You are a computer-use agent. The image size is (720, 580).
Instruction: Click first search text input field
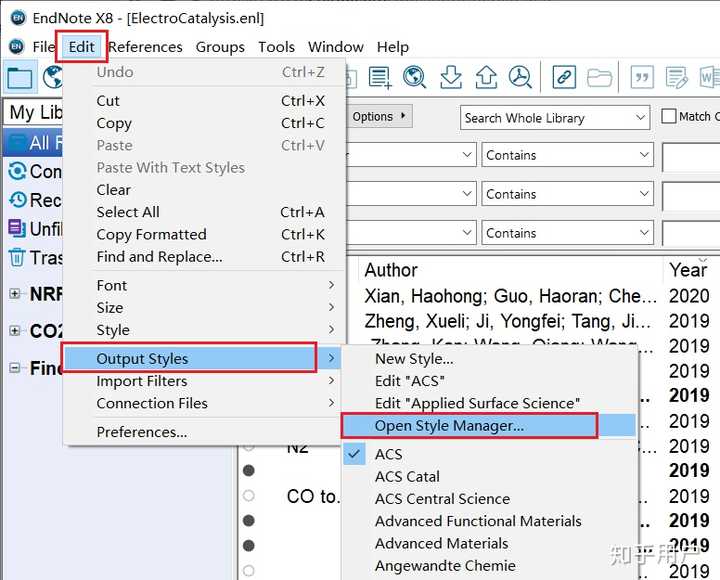tap(691, 157)
